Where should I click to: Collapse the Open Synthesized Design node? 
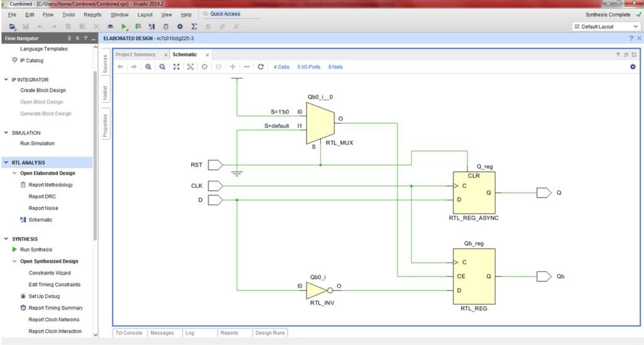click(x=15, y=261)
